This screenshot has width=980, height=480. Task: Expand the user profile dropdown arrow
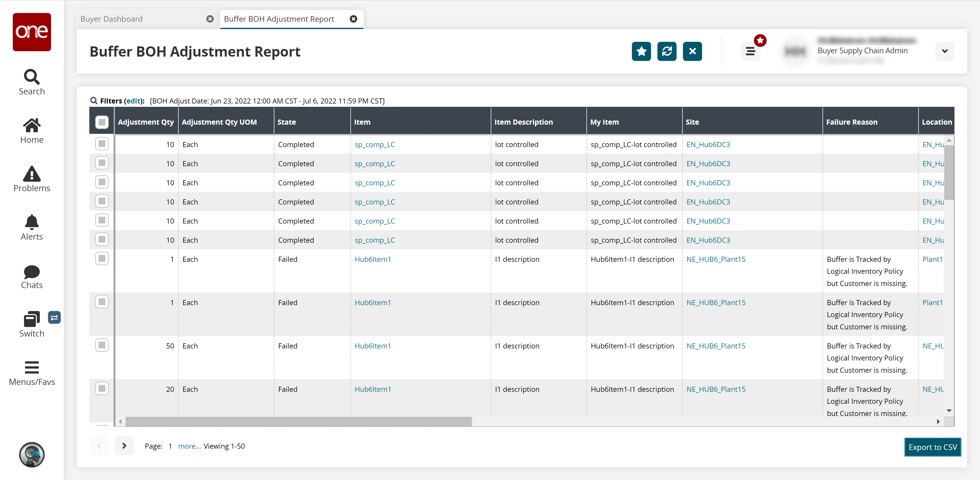point(945,51)
